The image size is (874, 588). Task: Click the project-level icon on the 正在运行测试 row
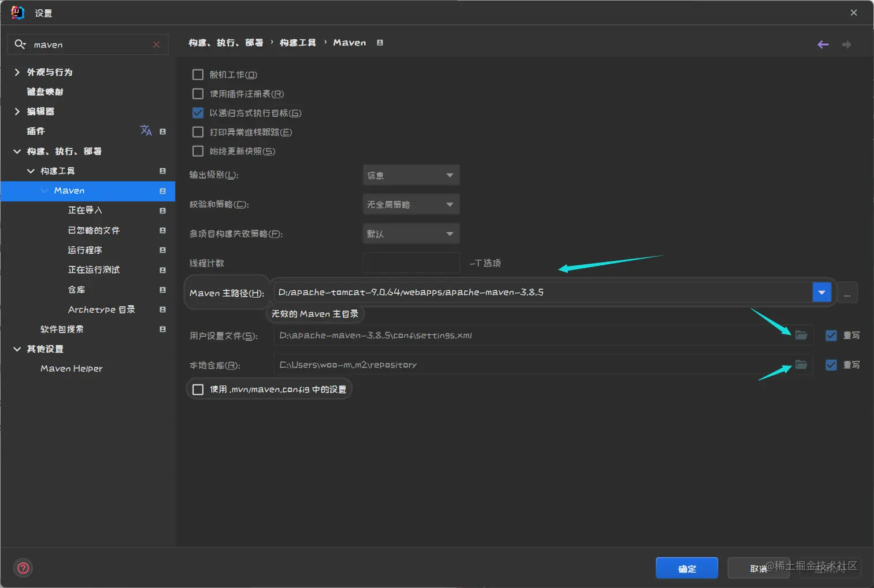click(162, 270)
